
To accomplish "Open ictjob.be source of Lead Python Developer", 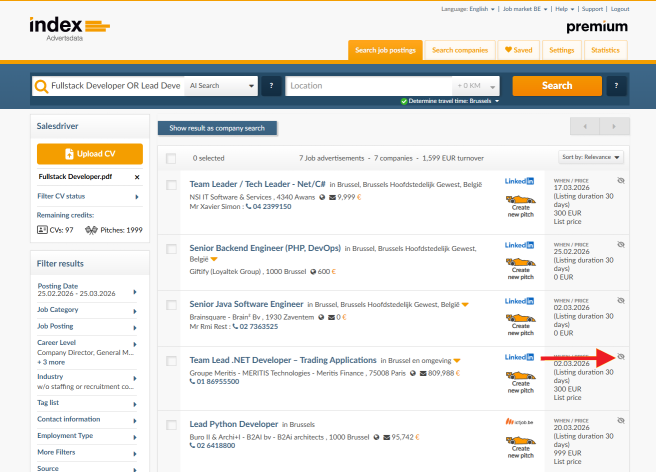I will (x=519, y=421).
